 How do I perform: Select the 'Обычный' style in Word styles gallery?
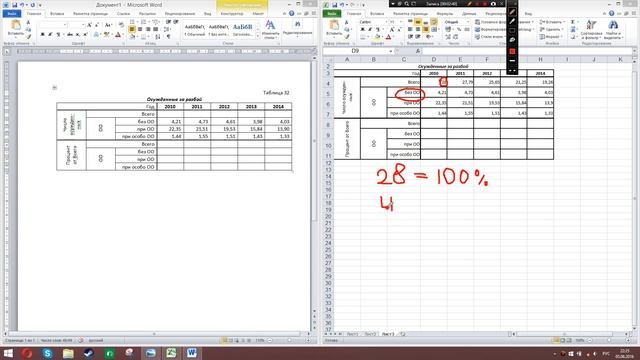tap(194, 30)
